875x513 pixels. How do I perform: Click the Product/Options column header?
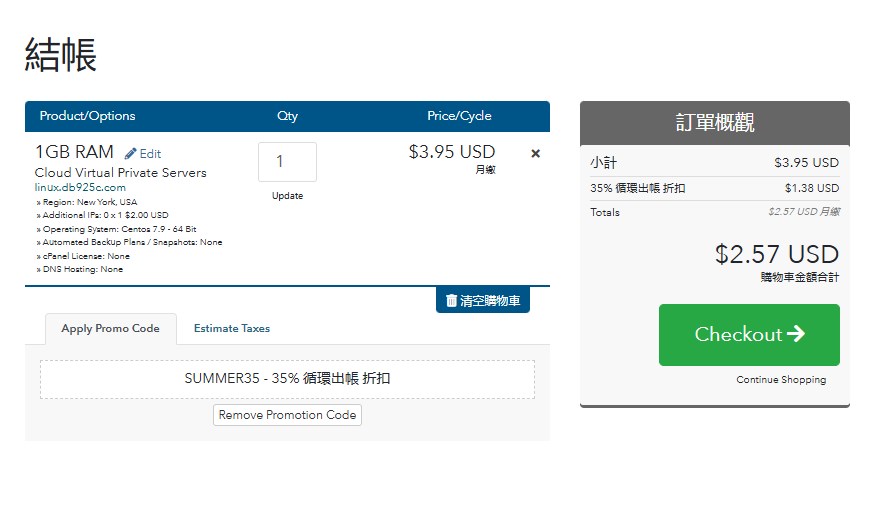(x=87, y=116)
